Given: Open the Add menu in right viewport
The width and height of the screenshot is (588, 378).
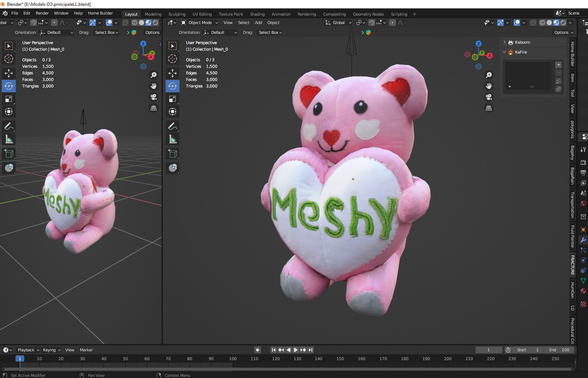Looking at the screenshot, I should tap(259, 23).
